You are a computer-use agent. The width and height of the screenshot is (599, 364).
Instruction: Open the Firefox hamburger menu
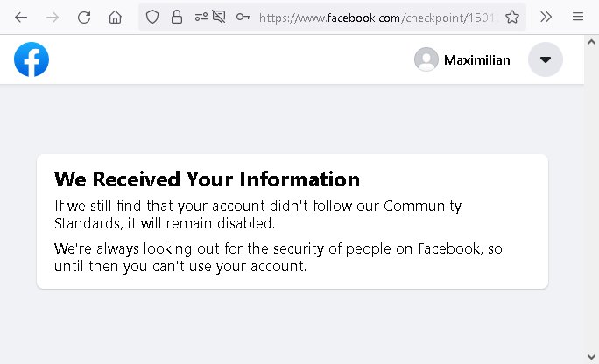click(x=578, y=17)
